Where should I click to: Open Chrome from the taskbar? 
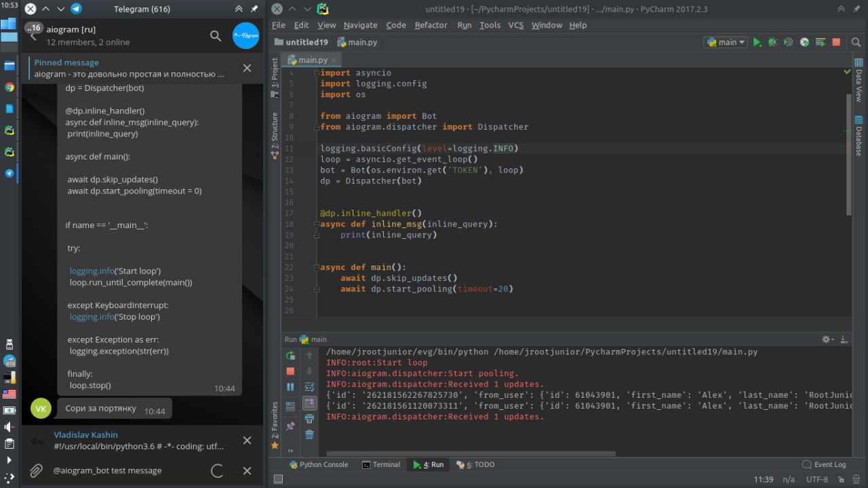coord(9,87)
